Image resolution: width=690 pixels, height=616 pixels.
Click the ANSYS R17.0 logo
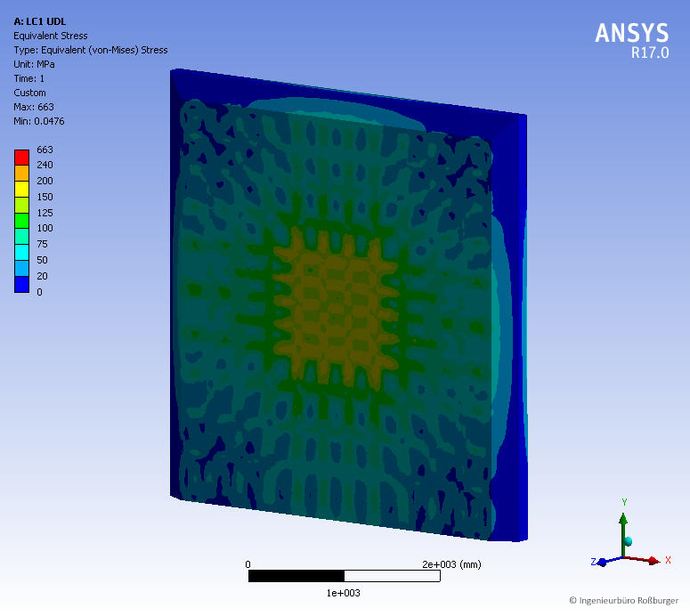[x=632, y=40]
